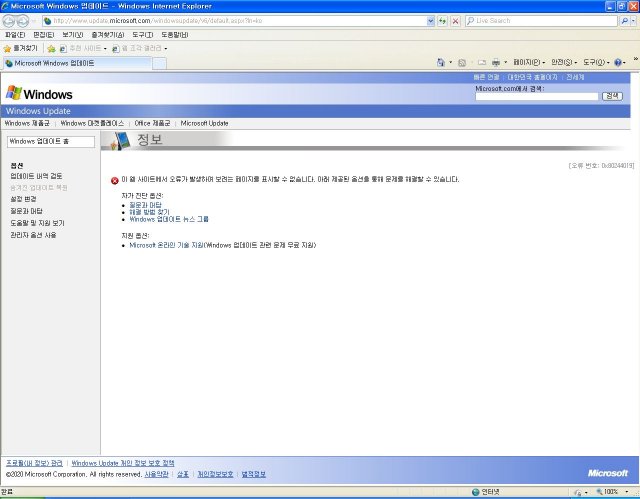
Task: Click the 질문과 대답 self-diagnosis link
Action: pos(145,205)
